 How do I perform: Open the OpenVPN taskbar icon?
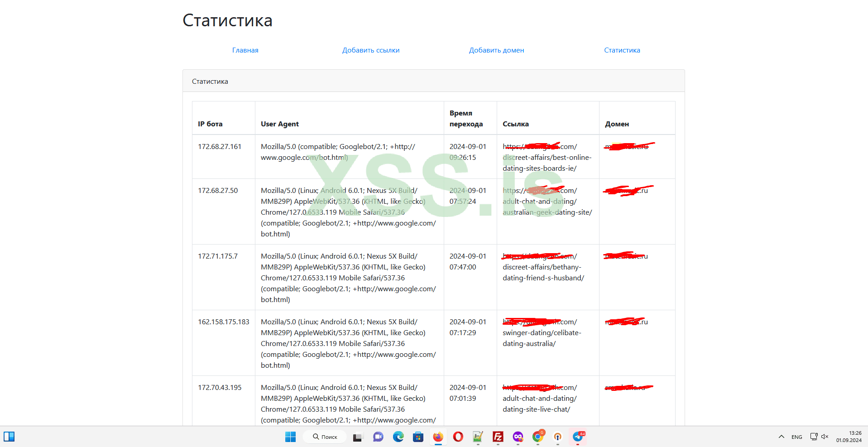[x=558, y=437]
